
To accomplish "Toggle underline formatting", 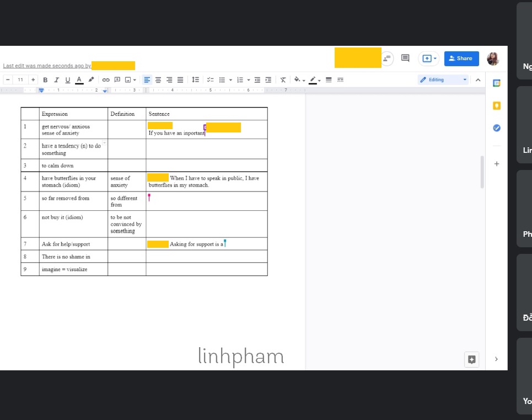I will (68, 80).
